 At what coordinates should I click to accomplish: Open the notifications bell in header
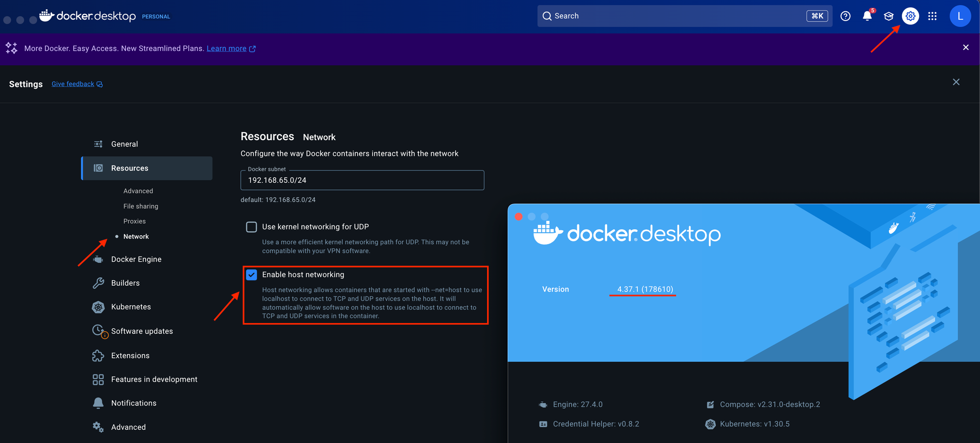pos(867,16)
